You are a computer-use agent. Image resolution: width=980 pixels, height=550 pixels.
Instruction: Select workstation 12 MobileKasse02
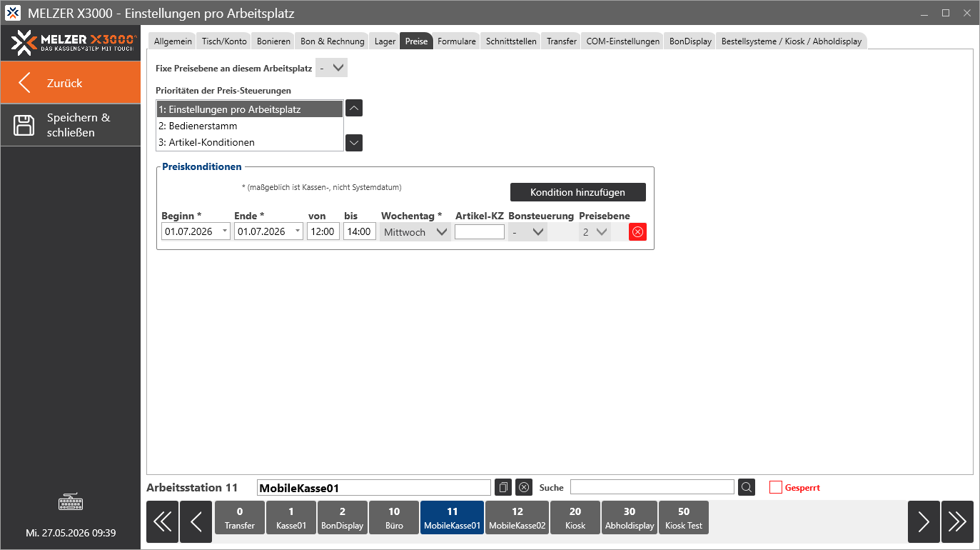[517, 519]
